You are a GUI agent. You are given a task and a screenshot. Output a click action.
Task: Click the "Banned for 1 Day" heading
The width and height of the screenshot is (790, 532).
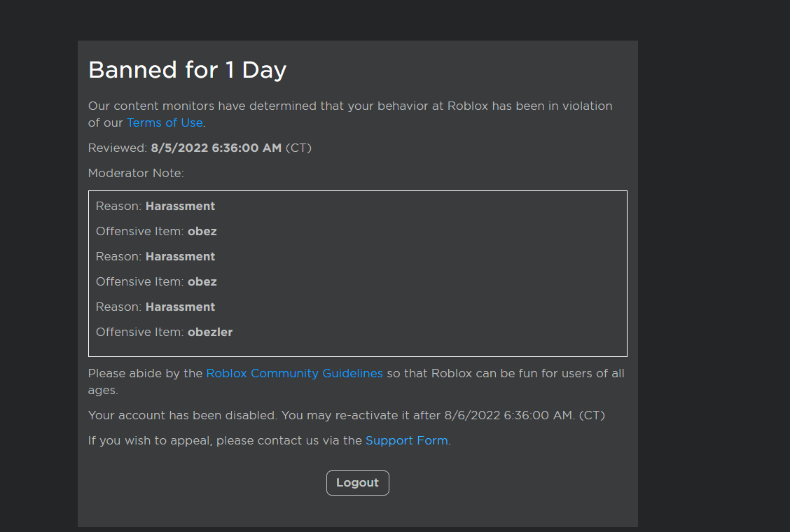(187, 70)
